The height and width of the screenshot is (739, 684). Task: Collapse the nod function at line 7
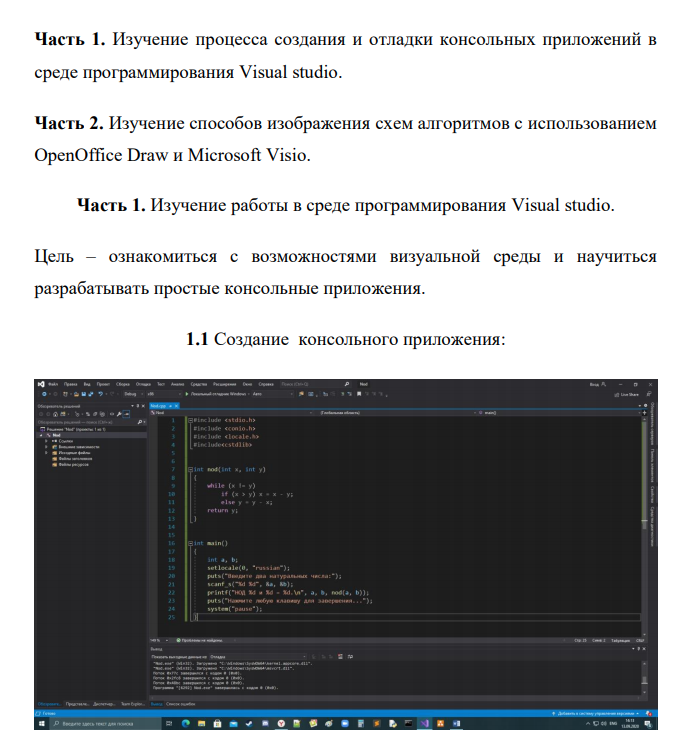190,469
